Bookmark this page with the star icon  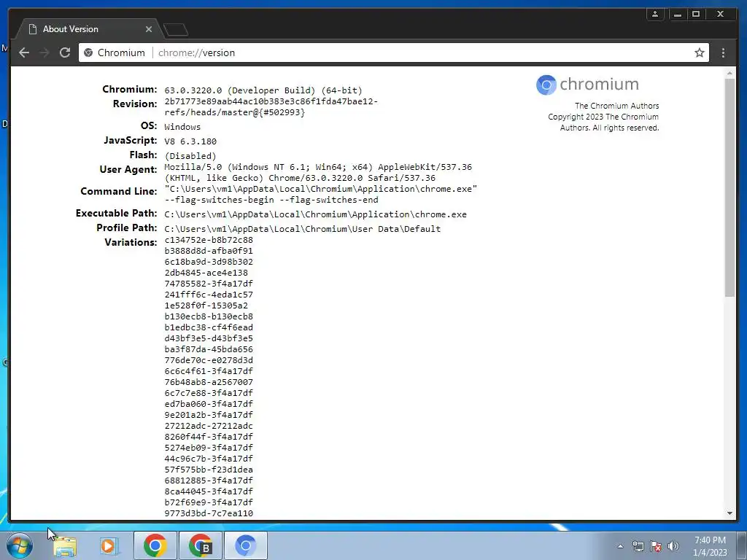[699, 52]
